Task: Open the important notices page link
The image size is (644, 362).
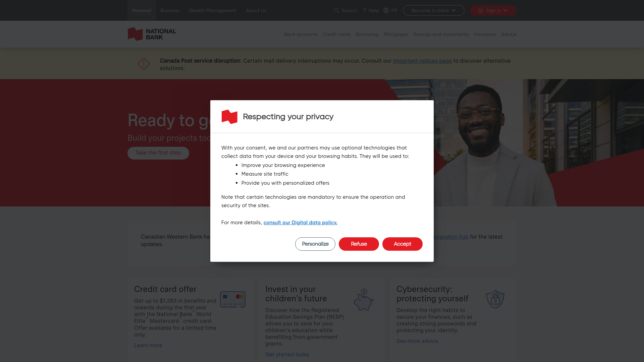Action: pos(422,61)
